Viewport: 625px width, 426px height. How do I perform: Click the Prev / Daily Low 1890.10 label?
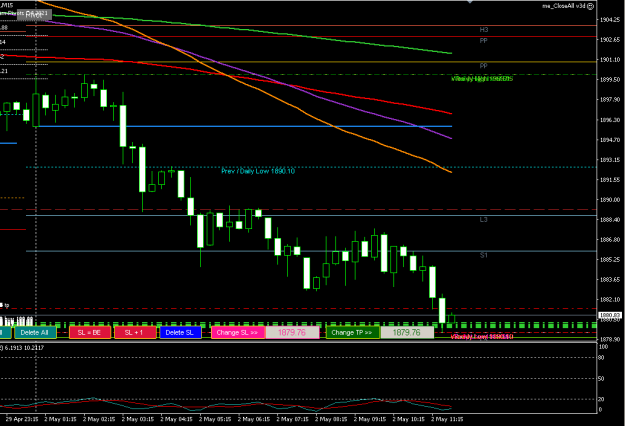coord(258,171)
